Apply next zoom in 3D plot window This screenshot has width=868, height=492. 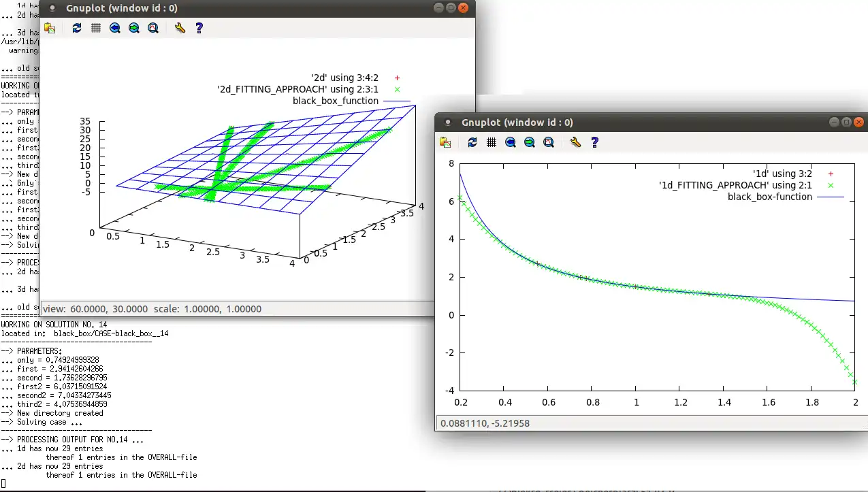point(134,28)
